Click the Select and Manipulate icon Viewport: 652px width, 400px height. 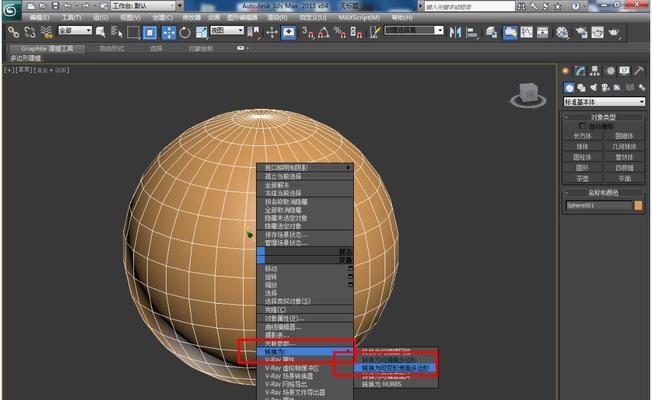click(272, 32)
